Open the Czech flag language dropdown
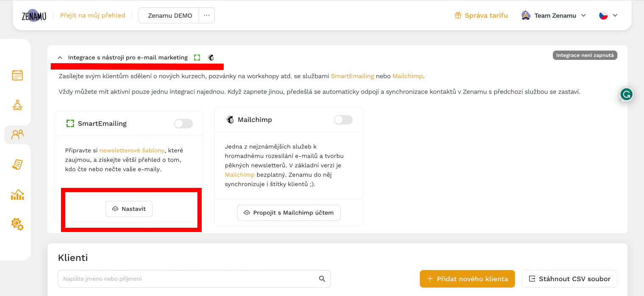 (608, 15)
